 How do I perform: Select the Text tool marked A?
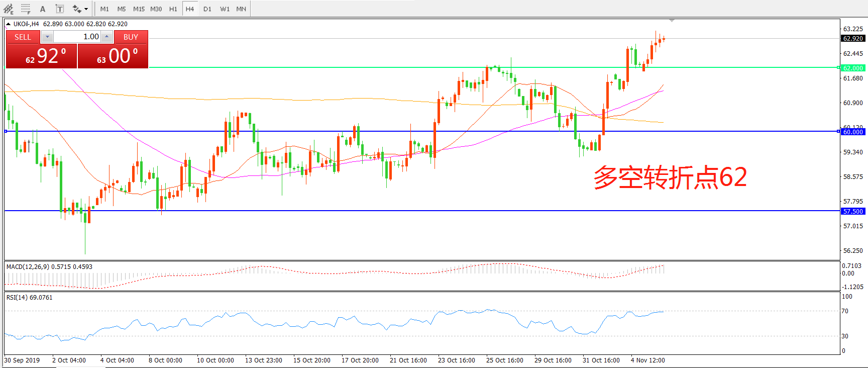point(43,9)
